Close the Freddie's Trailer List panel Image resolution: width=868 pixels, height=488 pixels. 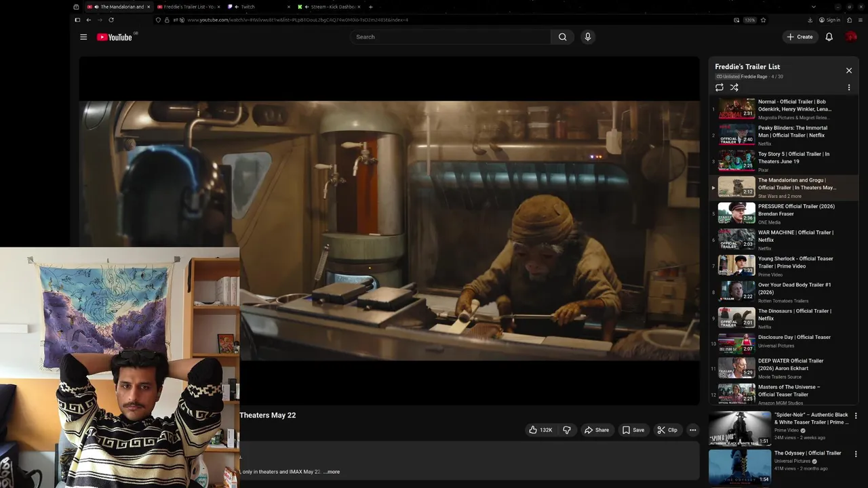(x=849, y=70)
